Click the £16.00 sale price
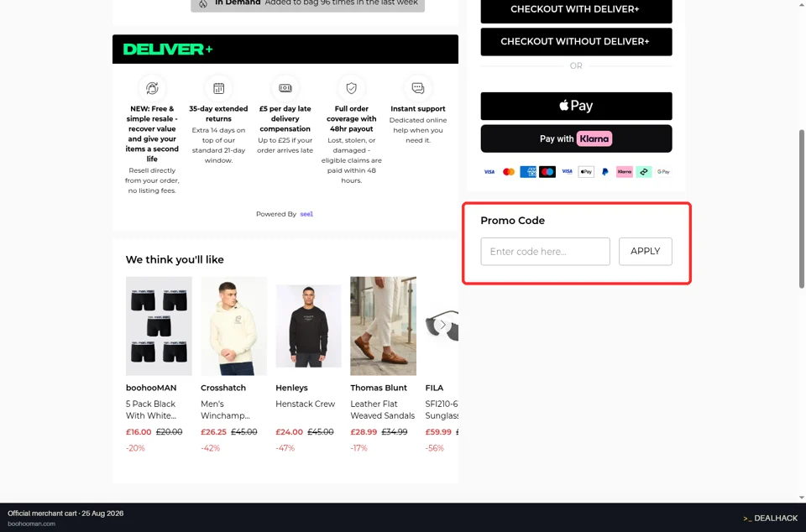The image size is (806, 532). [139, 432]
